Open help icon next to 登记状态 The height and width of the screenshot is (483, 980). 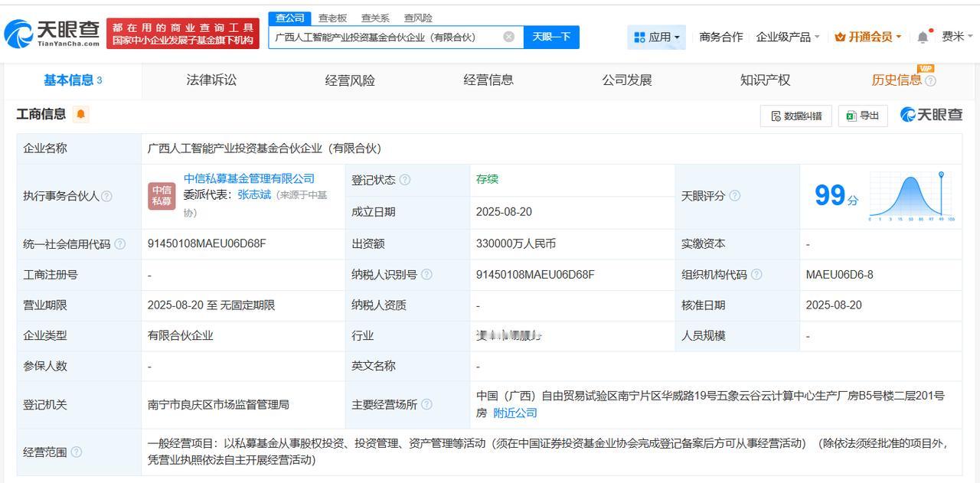tap(405, 180)
